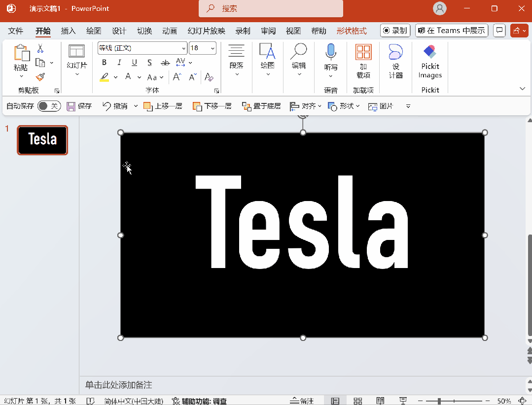Open the highlight color dropdown arrow
The height and width of the screenshot is (405, 532).
pos(116,77)
